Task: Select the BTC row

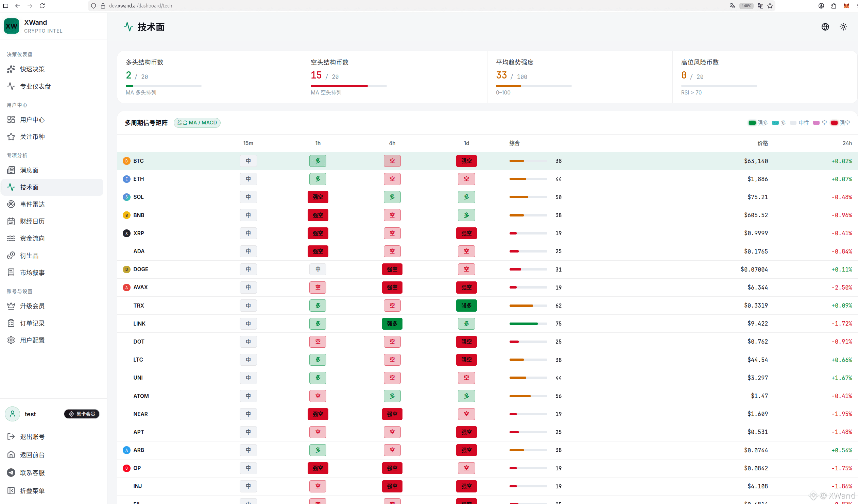Action: pos(487,161)
